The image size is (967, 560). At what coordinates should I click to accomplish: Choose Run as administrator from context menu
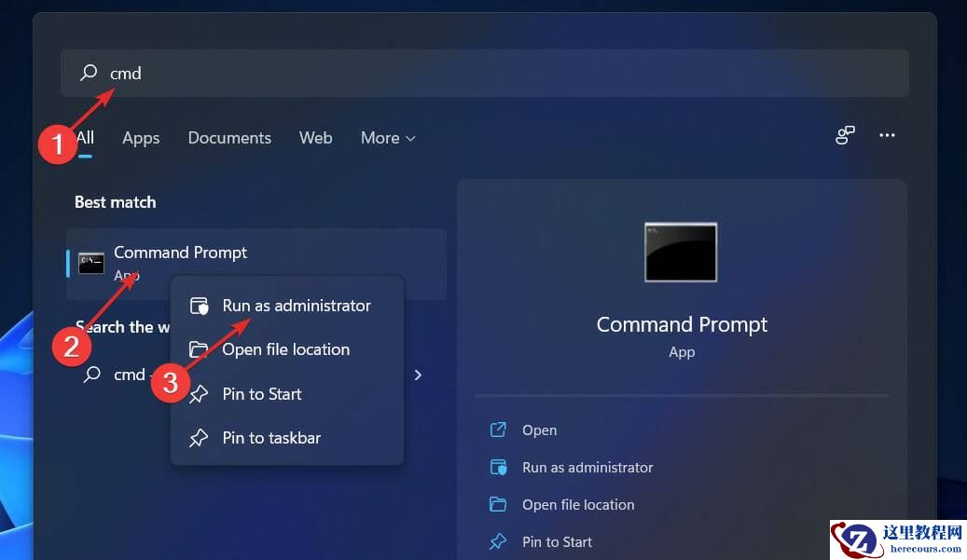[x=297, y=305]
